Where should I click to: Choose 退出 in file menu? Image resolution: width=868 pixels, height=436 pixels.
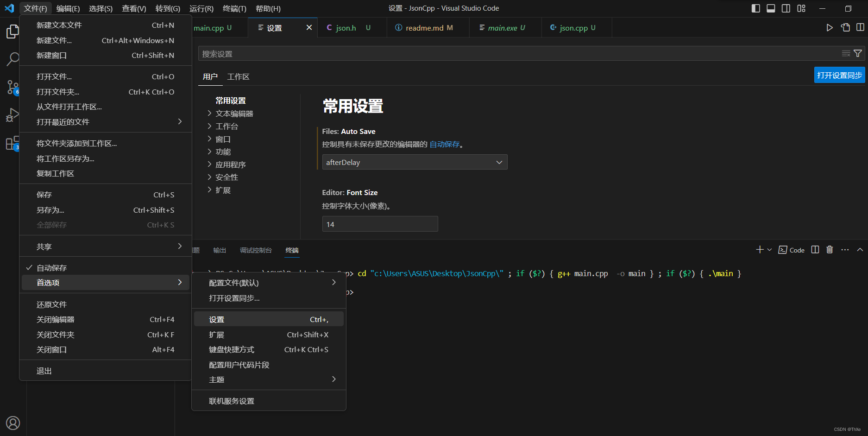(x=106, y=371)
